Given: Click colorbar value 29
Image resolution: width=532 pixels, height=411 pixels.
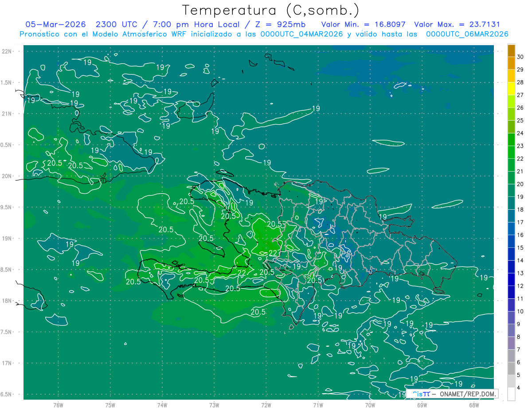Looking at the screenshot, I should 520,70.
